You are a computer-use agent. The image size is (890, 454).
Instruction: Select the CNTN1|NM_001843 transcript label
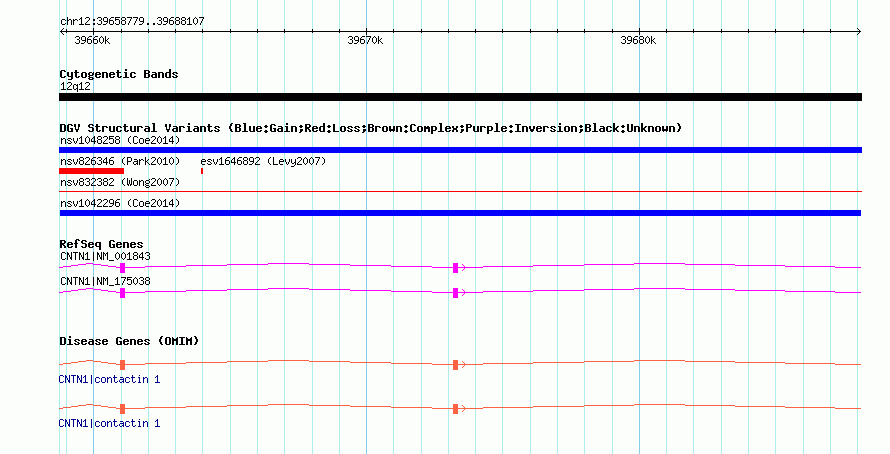106,257
